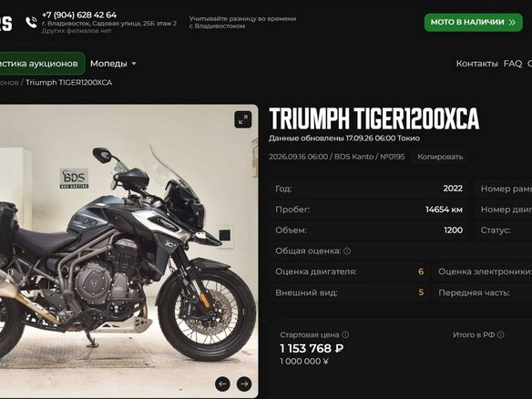Open the FAQ page
532x399 pixels.
[513, 64]
